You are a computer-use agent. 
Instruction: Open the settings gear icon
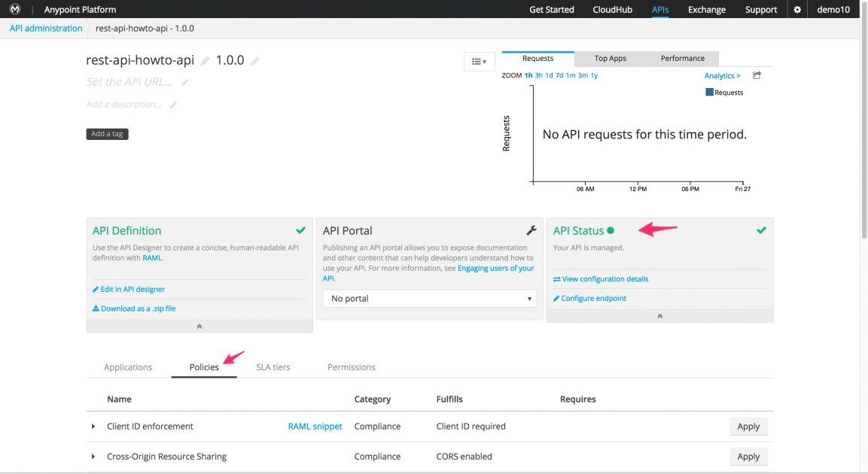797,10
